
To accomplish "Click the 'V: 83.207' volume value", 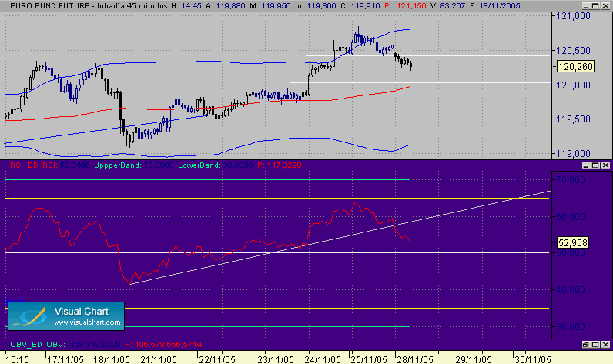I will tap(447, 6).
